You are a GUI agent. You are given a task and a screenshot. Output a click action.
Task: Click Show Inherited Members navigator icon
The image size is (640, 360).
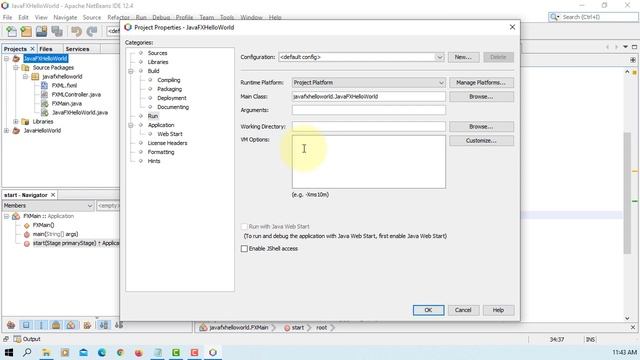[11, 325]
